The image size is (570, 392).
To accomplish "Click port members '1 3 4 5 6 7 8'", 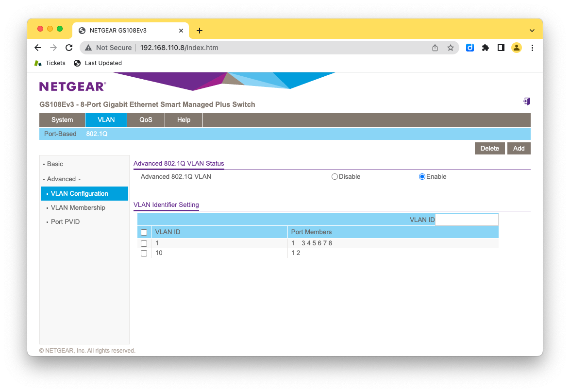I will click(312, 243).
